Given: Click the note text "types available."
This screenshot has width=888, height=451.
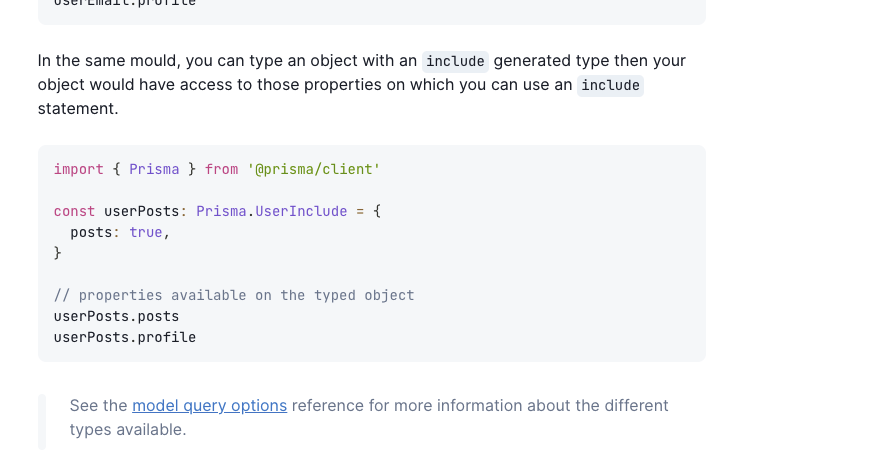Looking at the screenshot, I should coord(128,429).
